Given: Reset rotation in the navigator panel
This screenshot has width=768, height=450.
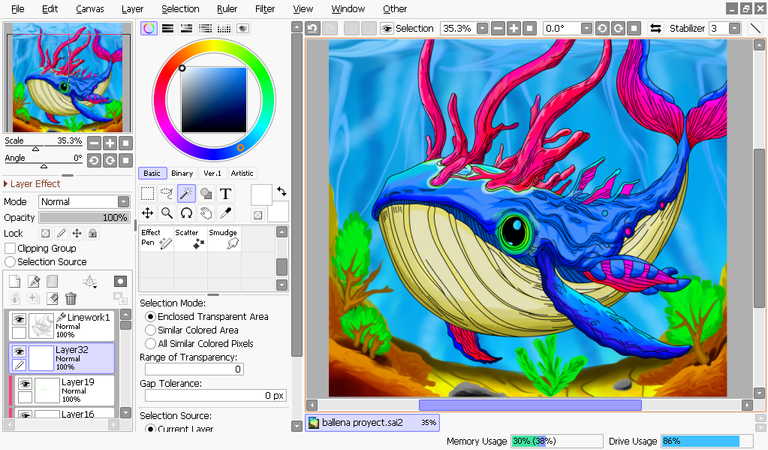Looking at the screenshot, I should pos(126,161).
